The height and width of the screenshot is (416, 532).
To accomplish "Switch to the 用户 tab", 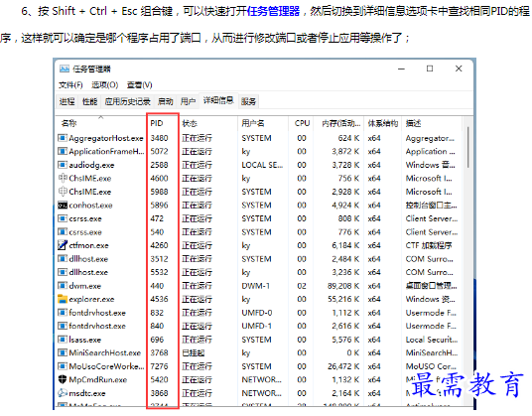I will point(188,101).
